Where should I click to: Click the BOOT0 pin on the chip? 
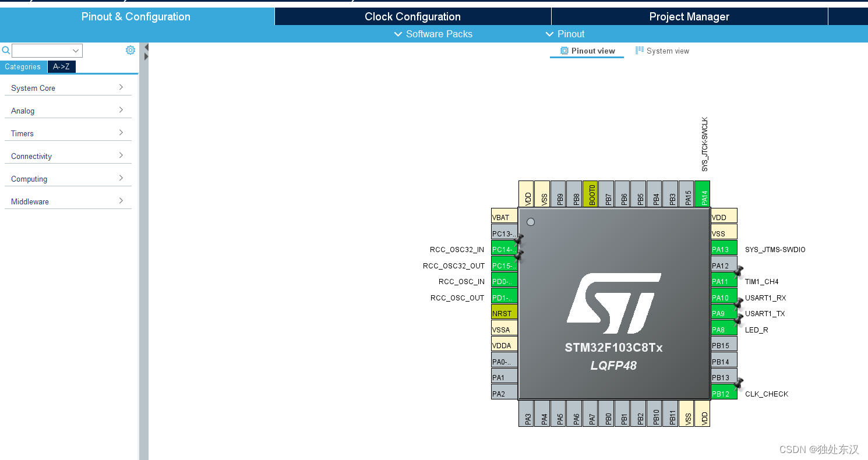point(590,194)
